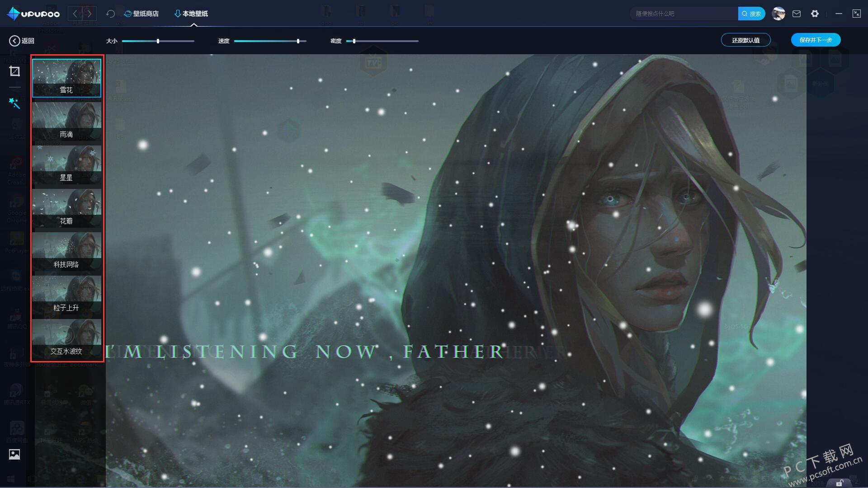The height and width of the screenshot is (488, 868).
Task: Click the wallpaper preview image
Action: [x=456, y=271]
